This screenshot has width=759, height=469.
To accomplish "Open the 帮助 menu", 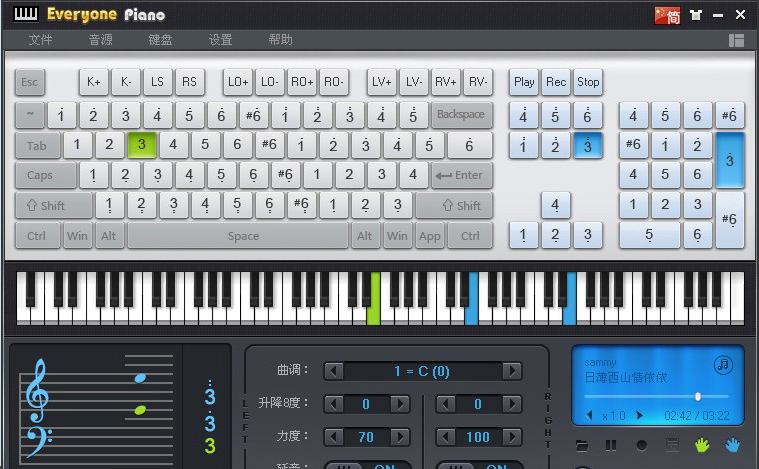I will [x=280, y=40].
